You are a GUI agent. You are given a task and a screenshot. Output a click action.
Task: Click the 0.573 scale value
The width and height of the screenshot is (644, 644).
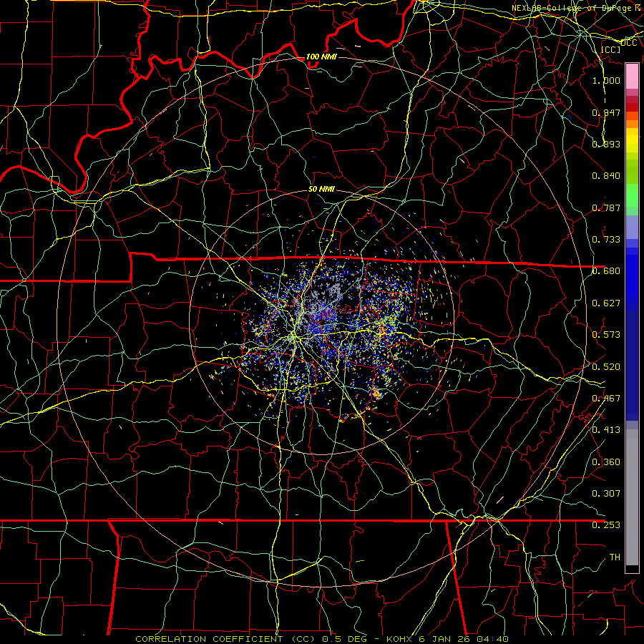(606, 335)
